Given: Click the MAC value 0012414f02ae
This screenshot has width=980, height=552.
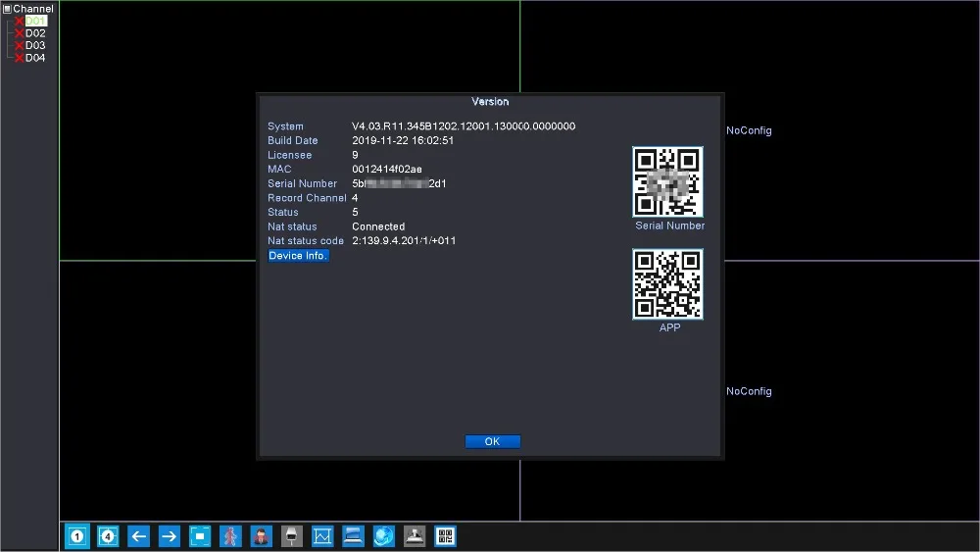Looking at the screenshot, I should point(387,170).
